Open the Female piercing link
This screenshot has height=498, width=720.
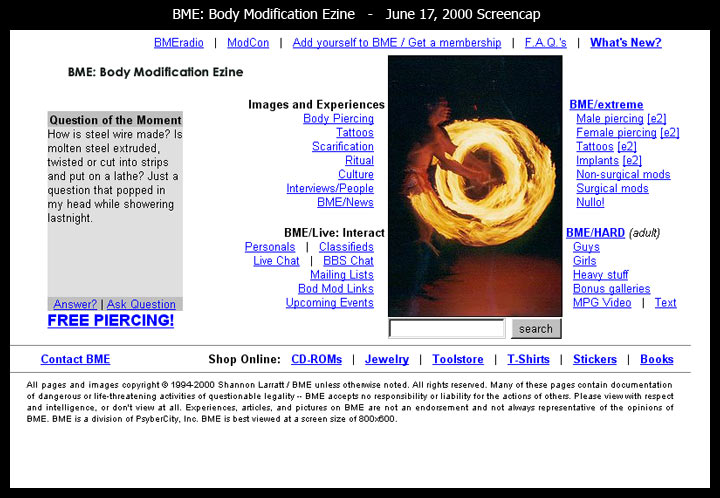(616, 133)
